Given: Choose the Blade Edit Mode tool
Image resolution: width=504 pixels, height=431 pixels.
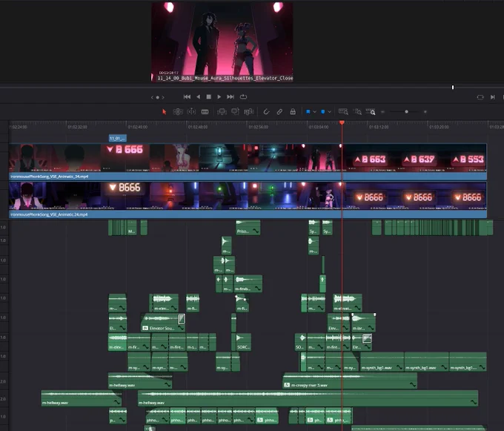Looking at the screenshot, I should tap(205, 111).
